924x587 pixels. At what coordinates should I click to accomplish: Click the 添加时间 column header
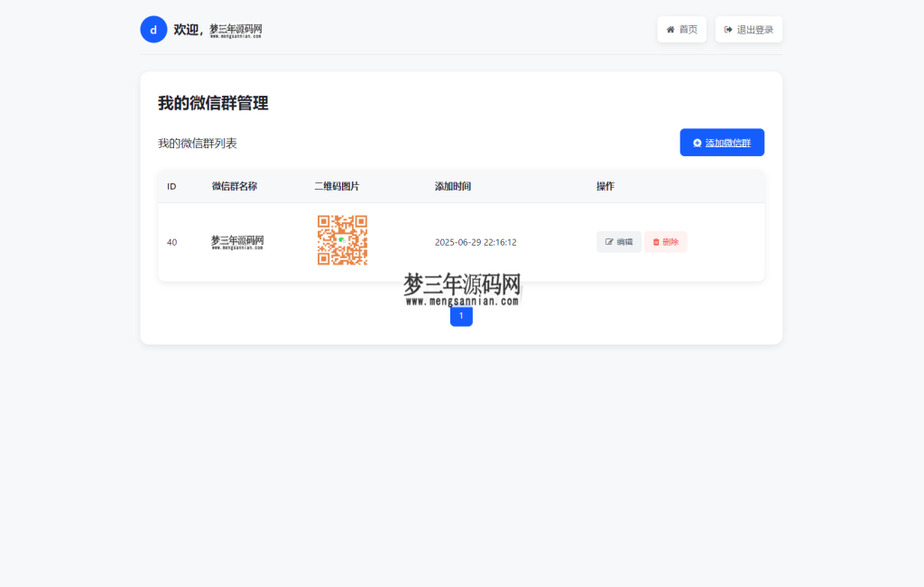point(451,186)
